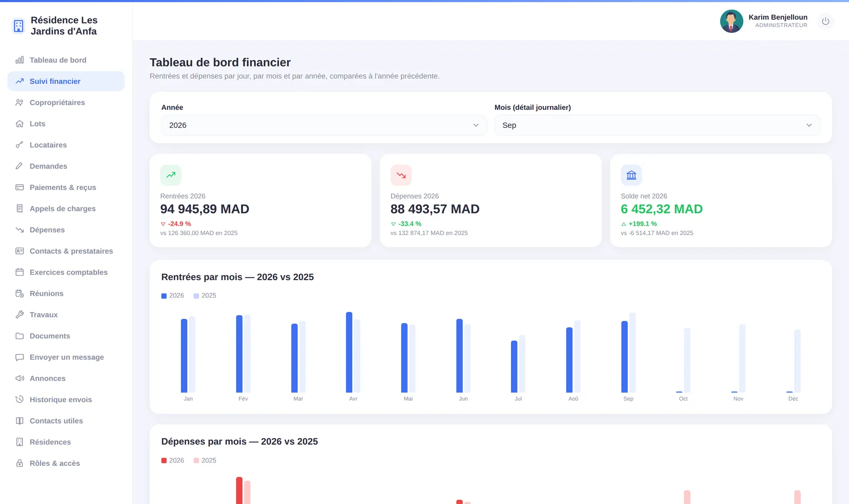Viewport: 849px width, 504px height.
Task: Click the -33.4 % dépenses variation
Action: point(406,224)
